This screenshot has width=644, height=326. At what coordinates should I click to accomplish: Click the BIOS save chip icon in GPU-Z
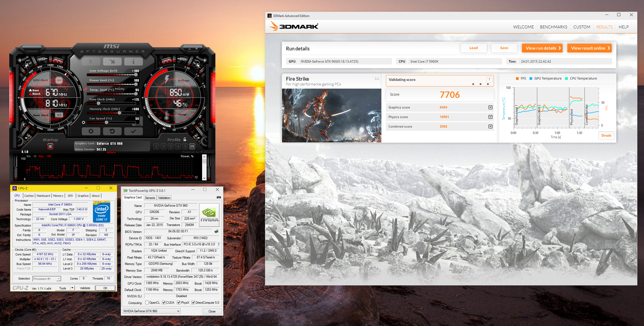pos(216,231)
